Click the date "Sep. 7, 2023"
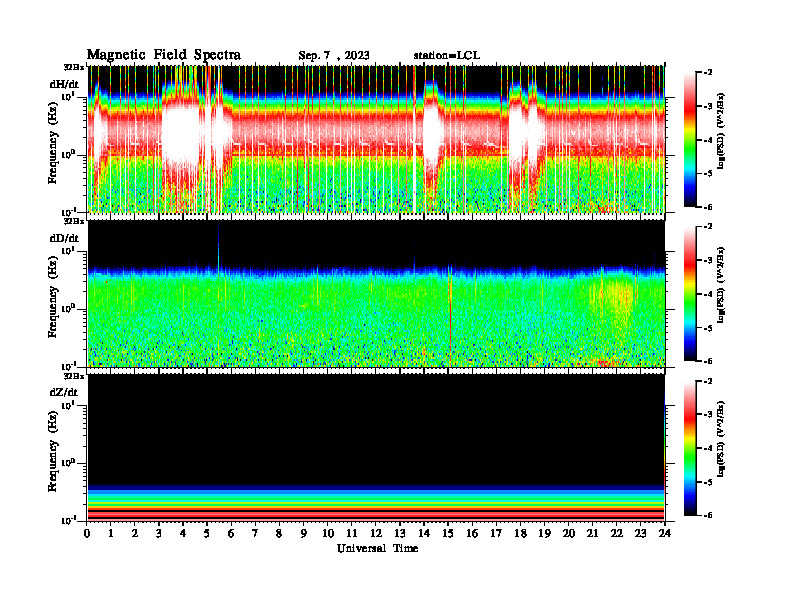The image size is (792, 612). pos(334,56)
